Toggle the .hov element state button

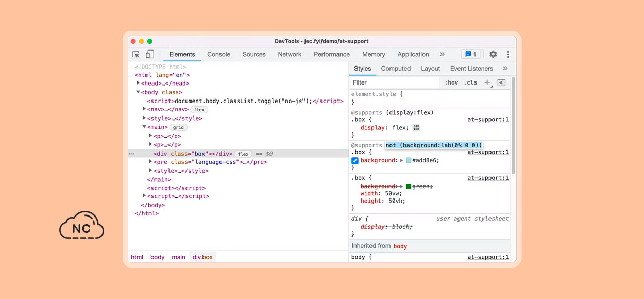click(451, 82)
